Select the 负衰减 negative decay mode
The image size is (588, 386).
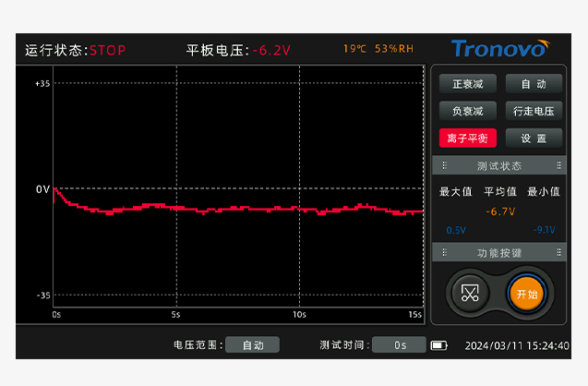[x=468, y=111]
